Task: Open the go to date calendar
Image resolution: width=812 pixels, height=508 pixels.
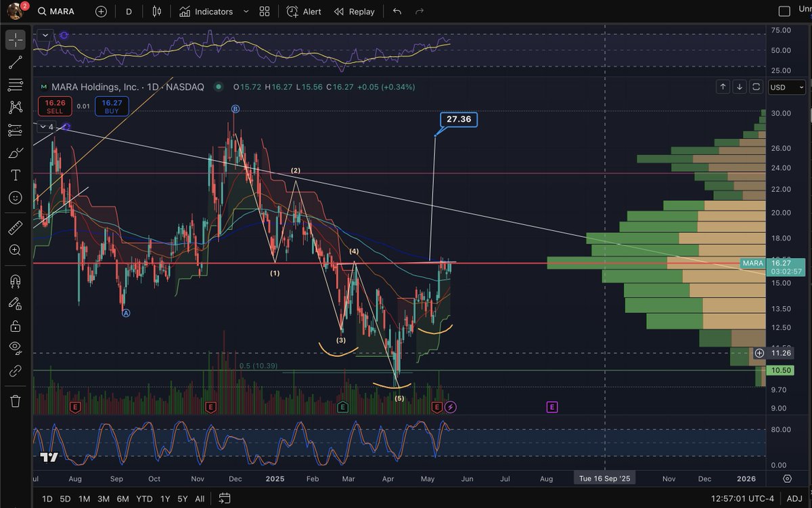Action: (225, 499)
